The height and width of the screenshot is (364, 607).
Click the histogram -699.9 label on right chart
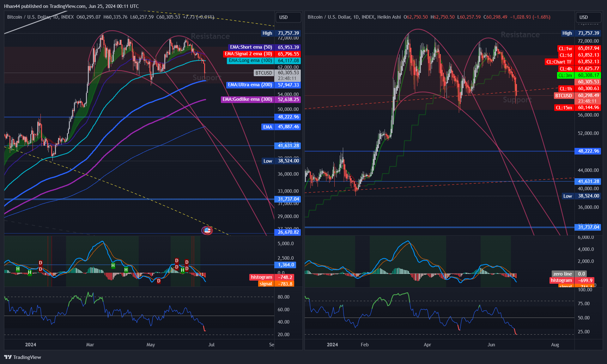tap(572, 280)
